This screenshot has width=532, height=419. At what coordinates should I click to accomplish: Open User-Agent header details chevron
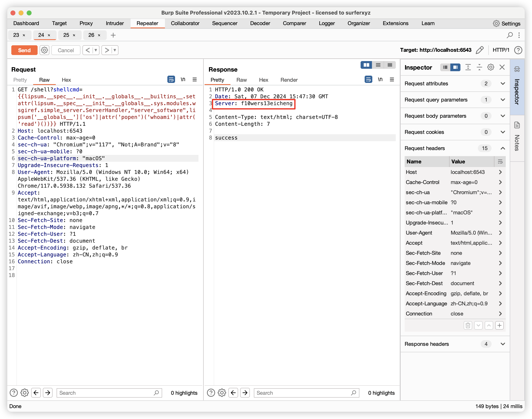pos(500,233)
